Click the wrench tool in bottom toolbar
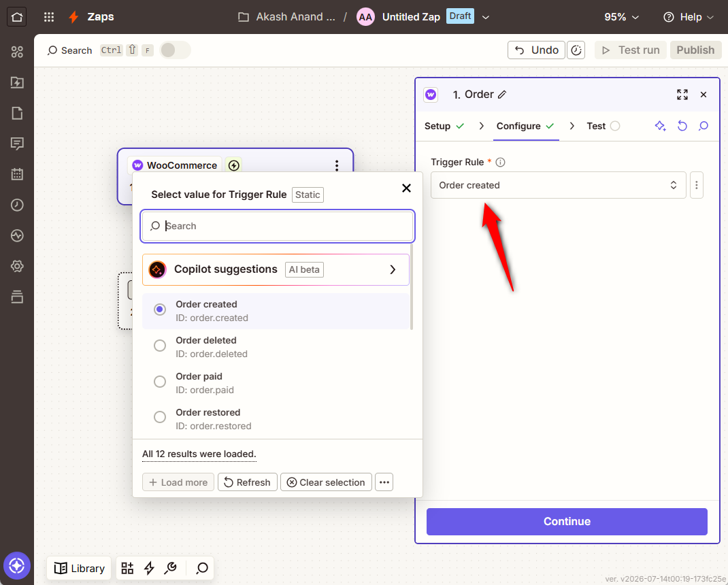The width and height of the screenshot is (728, 585). click(171, 568)
